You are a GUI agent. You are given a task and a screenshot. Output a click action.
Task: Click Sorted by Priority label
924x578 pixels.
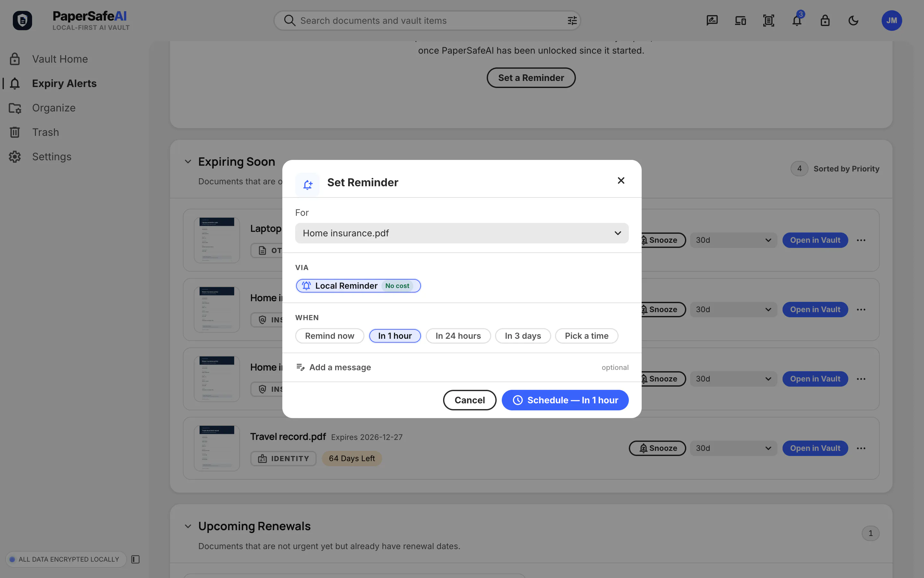point(846,169)
